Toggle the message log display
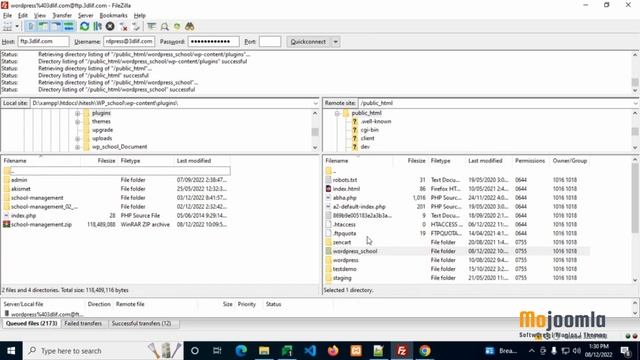This screenshot has width=640, height=360. click(x=31, y=27)
